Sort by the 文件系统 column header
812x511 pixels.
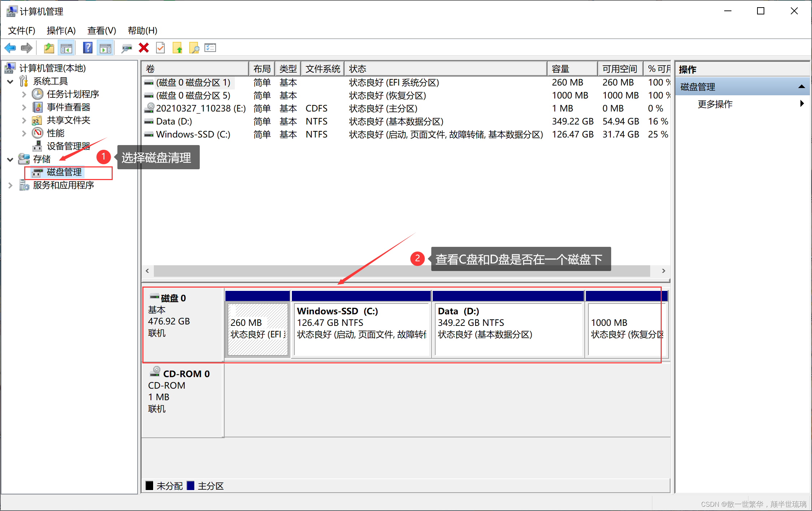[323, 69]
